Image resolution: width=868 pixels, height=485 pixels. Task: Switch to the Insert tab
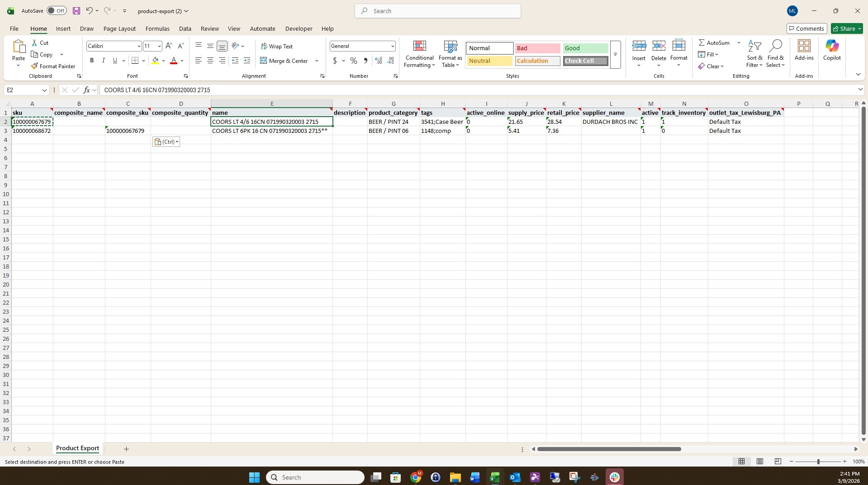tap(63, 28)
